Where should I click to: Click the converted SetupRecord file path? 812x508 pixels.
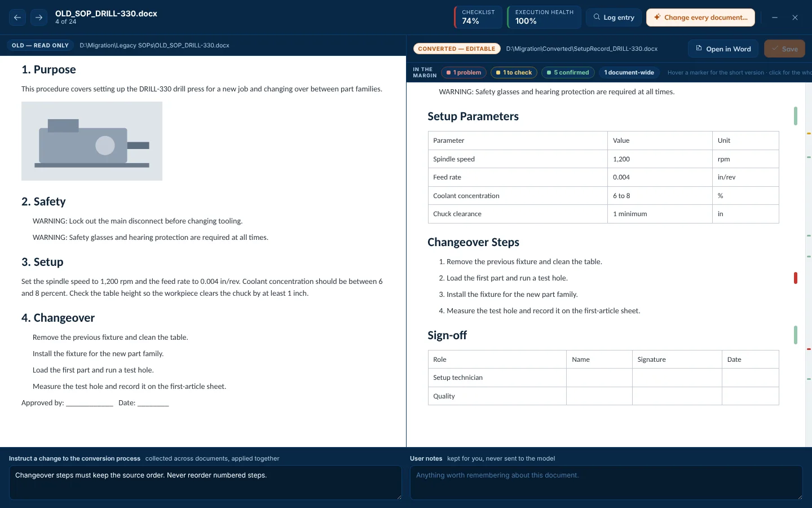coord(582,49)
